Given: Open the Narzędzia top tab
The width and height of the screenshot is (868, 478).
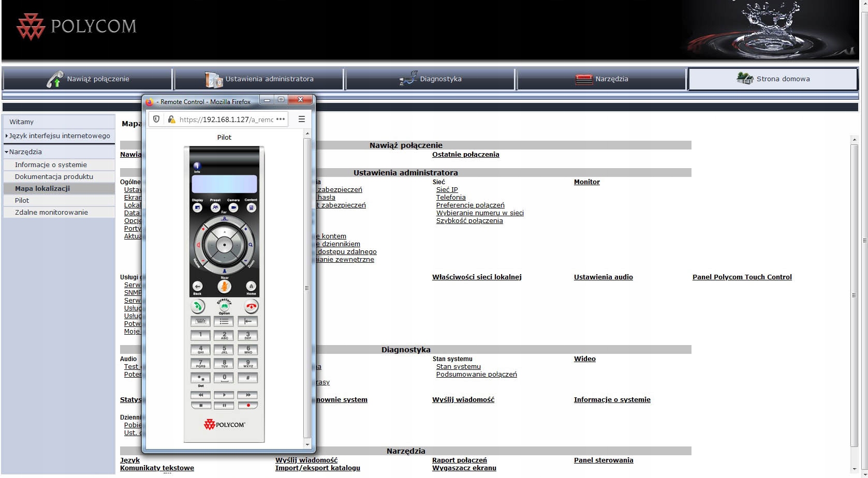Looking at the screenshot, I should [601, 79].
